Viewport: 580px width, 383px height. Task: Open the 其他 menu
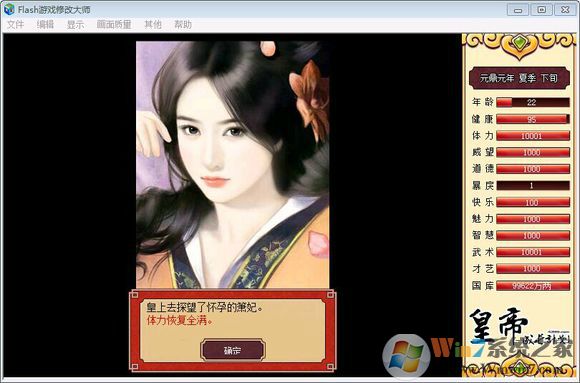click(x=153, y=25)
